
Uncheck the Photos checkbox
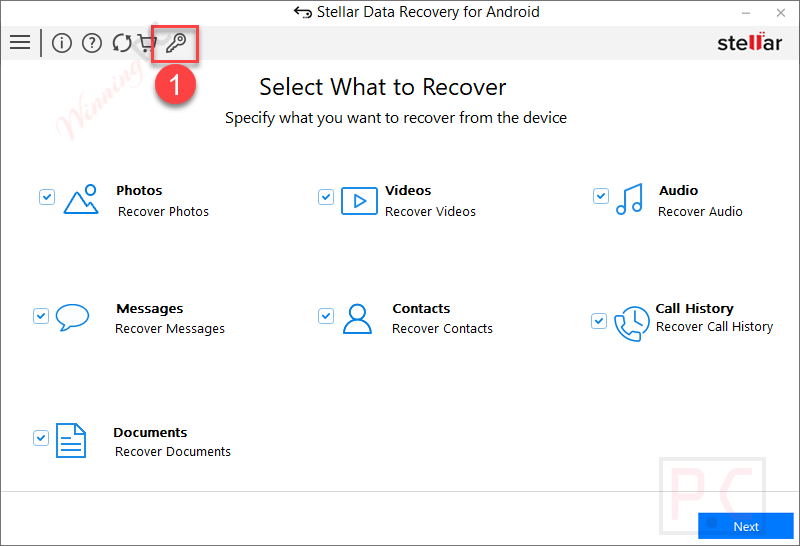coord(47,196)
